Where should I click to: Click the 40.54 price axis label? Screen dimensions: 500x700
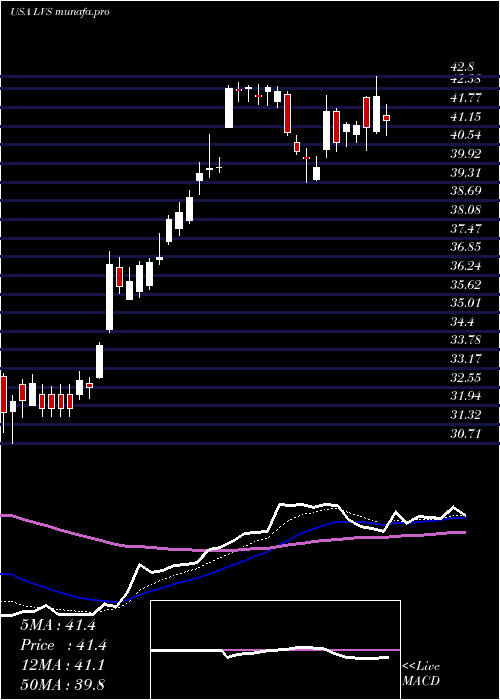coord(466,135)
